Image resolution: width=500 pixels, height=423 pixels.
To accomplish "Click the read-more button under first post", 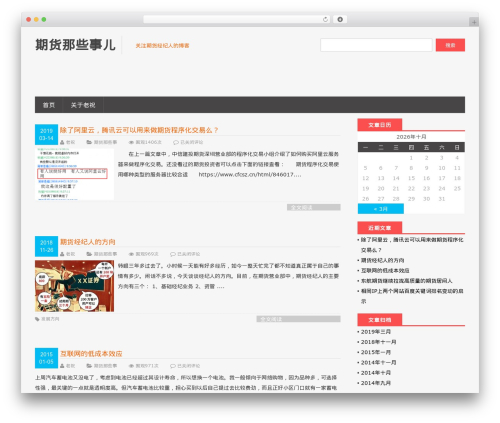I will 314,207.
